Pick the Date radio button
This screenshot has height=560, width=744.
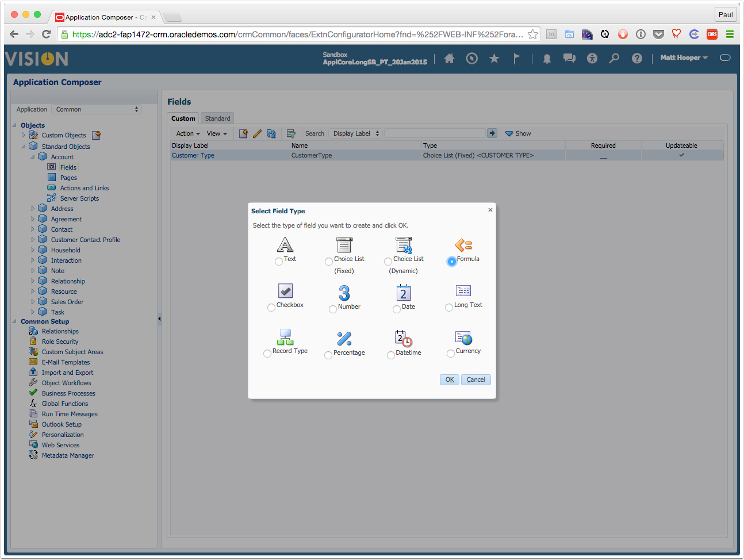coord(397,309)
